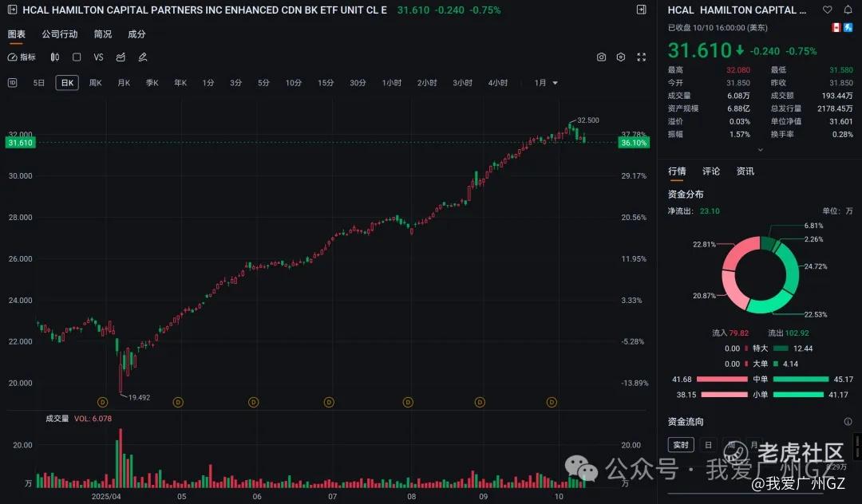Viewport: 862px width, 504px height.
Task: Open the 图表 tab
Action: [x=17, y=34]
